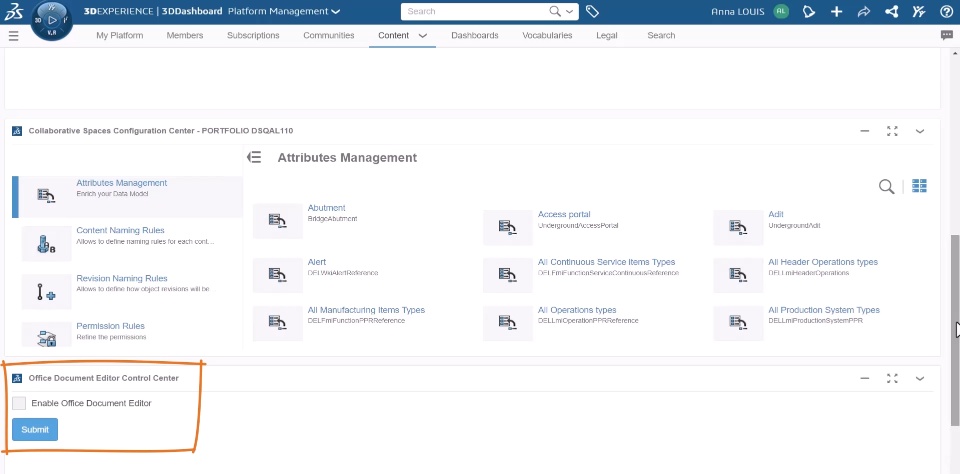Click the plus add icon
The image size is (960, 474).
(x=836, y=11)
